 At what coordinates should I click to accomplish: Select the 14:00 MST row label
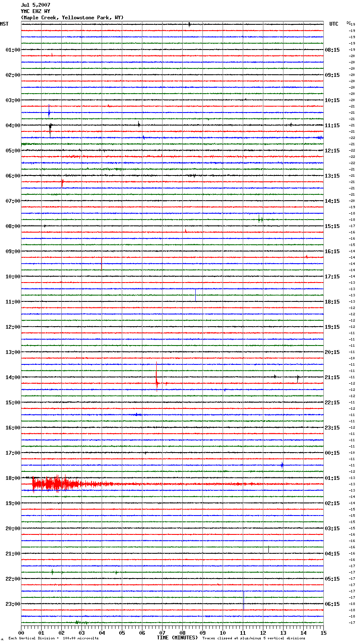[x=13, y=377]
